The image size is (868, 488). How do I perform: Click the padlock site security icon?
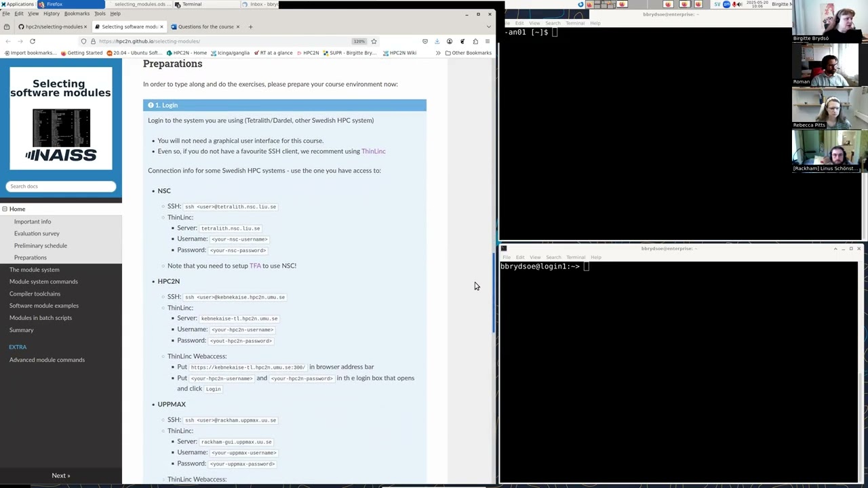point(93,41)
